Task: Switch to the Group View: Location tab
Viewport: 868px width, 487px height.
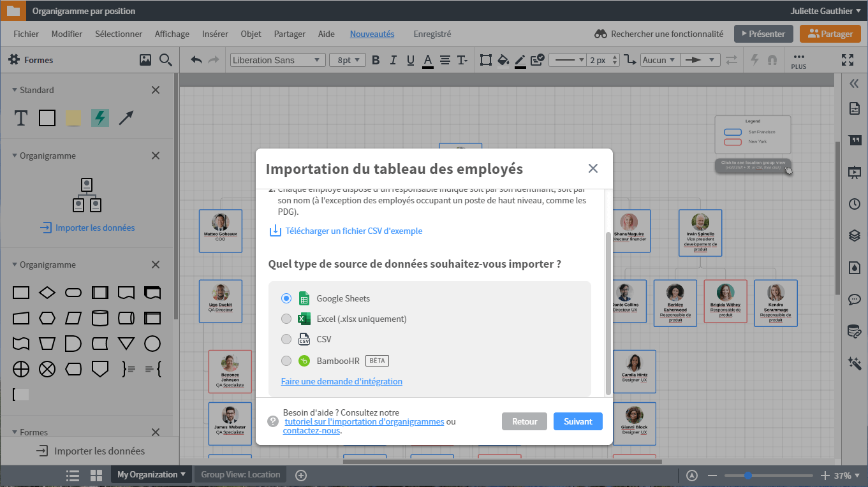Action: (240, 474)
